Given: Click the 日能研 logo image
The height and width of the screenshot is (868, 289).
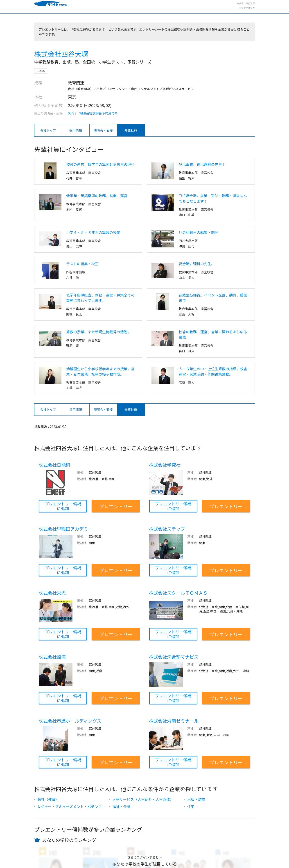Looking at the screenshot, I should [56, 482].
